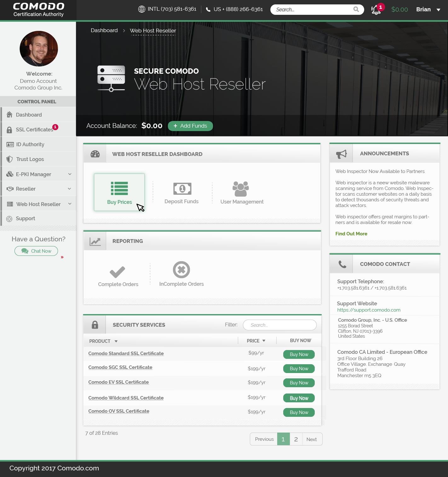
Task: Sort by the PRICE column arrow
Action: [x=264, y=341]
